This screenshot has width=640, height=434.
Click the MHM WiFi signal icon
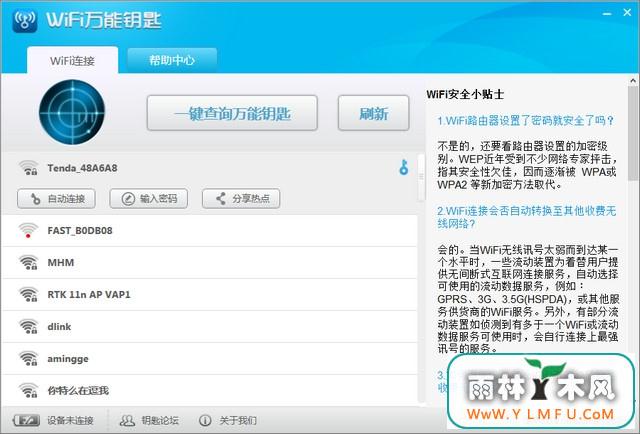coord(29,263)
